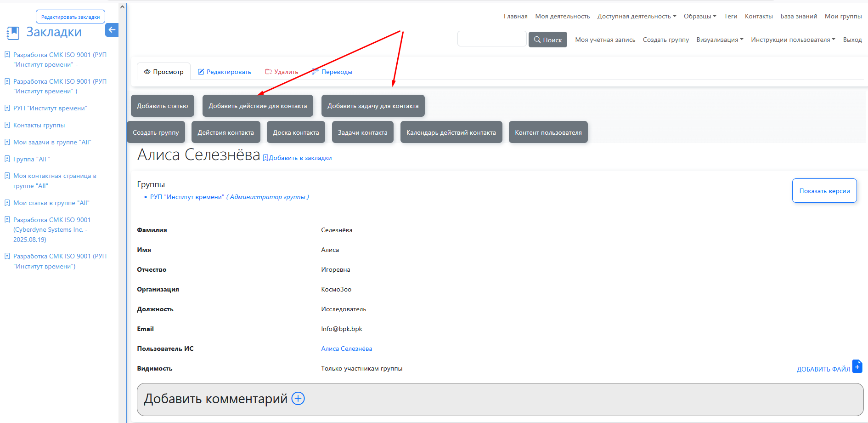The height and width of the screenshot is (423, 868).
Task: Click bookmark icon next to Мои статьи в группе
Action: (7, 203)
